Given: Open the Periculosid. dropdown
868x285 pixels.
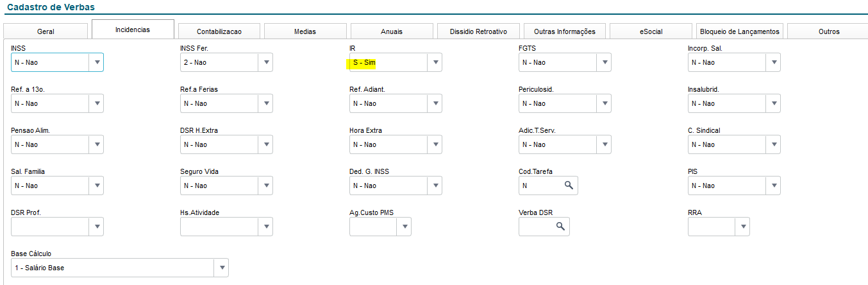Looking at the screenshot, I should pos(605,103).
